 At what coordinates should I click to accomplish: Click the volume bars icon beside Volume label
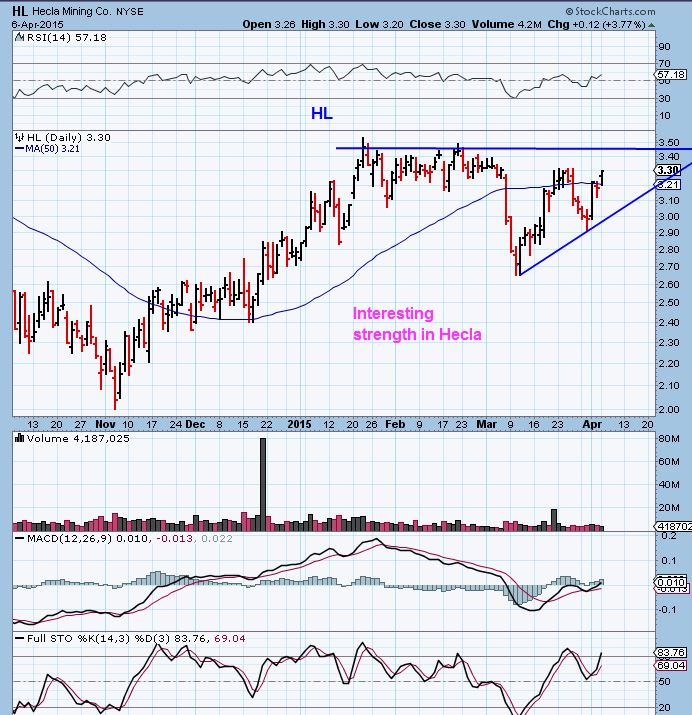[20, 438]
